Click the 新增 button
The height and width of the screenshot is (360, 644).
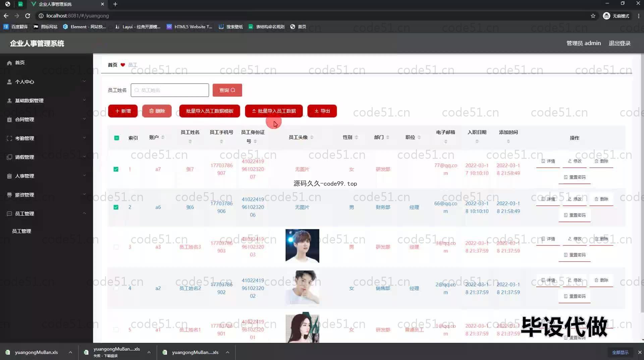pos(123,111)
